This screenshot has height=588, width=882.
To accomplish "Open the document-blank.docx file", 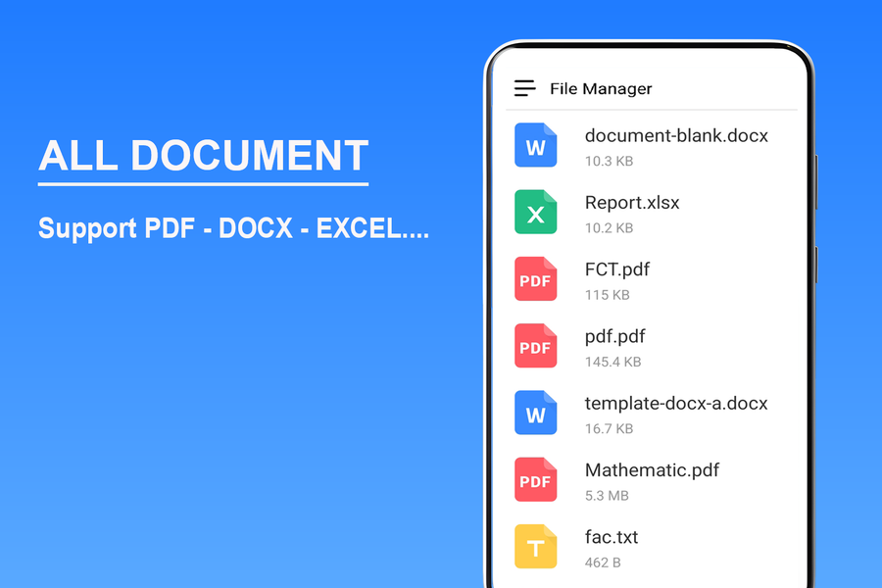I will [676, 136].
